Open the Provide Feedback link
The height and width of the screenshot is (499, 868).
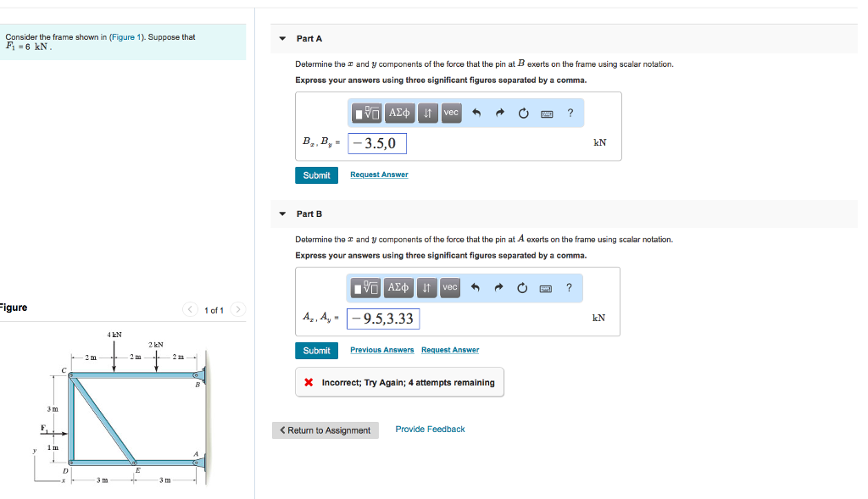(430, 429)
